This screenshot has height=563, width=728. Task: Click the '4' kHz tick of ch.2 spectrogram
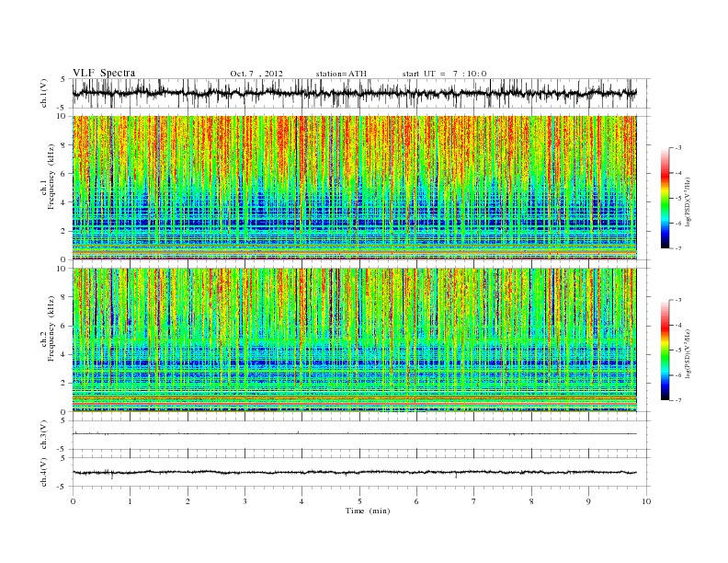64,354
